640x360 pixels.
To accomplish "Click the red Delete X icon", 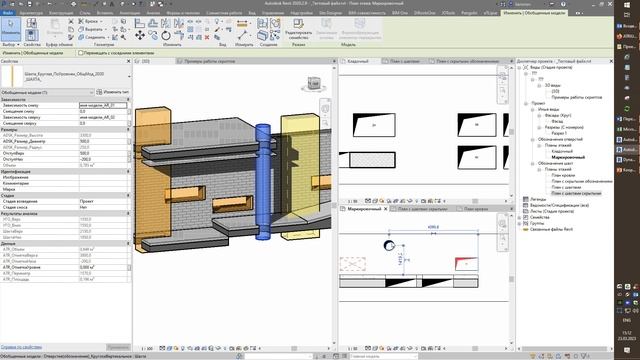I will coord(207,37).
